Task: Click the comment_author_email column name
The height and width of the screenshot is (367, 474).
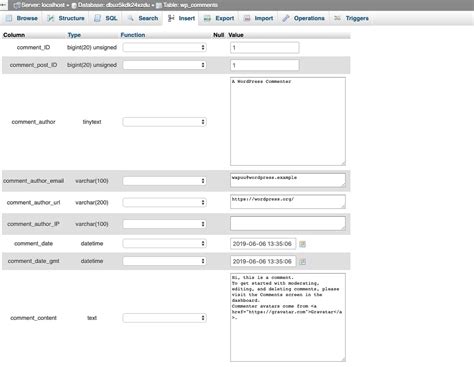Action: 33,181
